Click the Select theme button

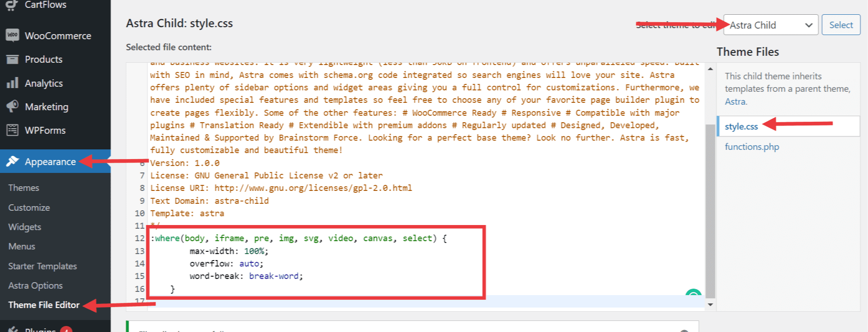[841, 25]
